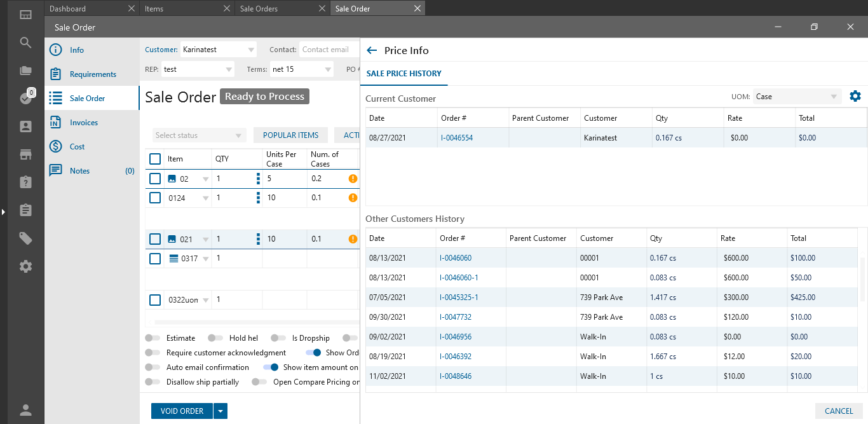Viewport: 868px width, 424px height.
Task: Open order link I-0046554
Action: pyautogui.click(x=457, y=138)
